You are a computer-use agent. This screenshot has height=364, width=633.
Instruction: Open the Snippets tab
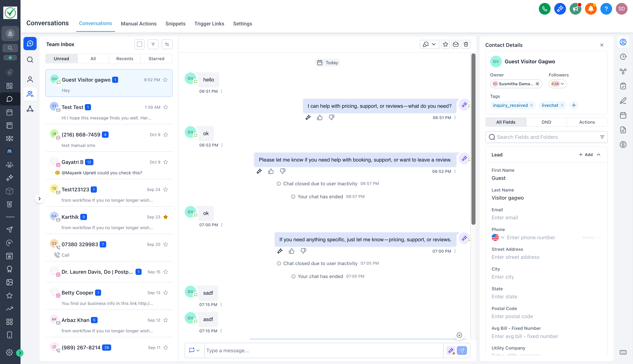pos(175,23)
